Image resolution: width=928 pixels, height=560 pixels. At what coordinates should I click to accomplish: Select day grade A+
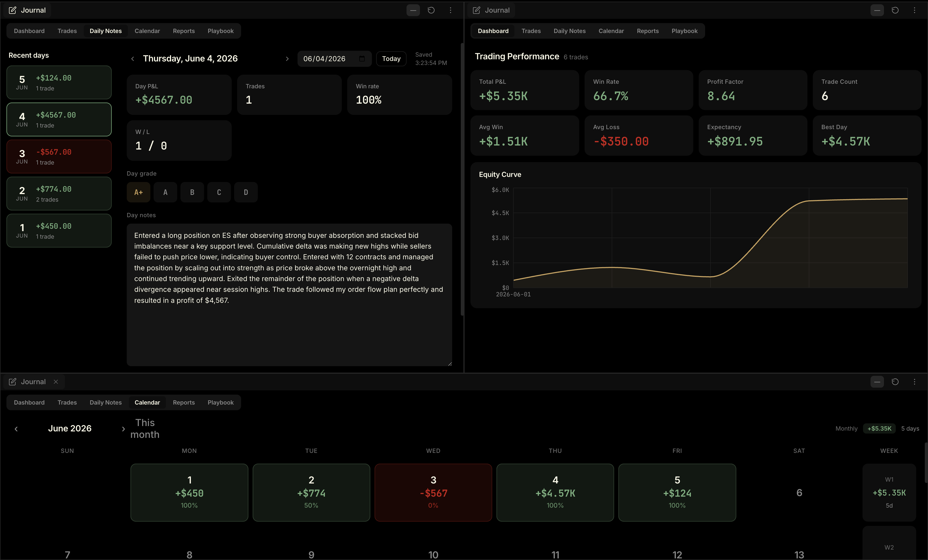point(139,192)
